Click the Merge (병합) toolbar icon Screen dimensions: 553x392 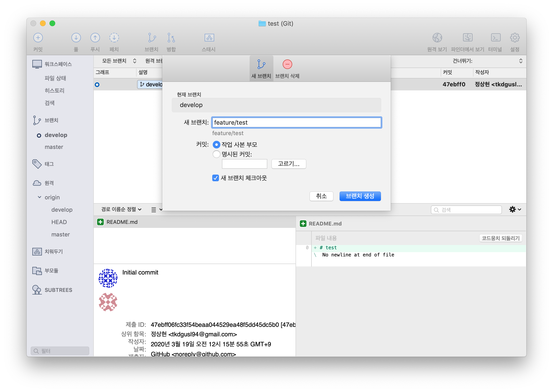point(171,38)
